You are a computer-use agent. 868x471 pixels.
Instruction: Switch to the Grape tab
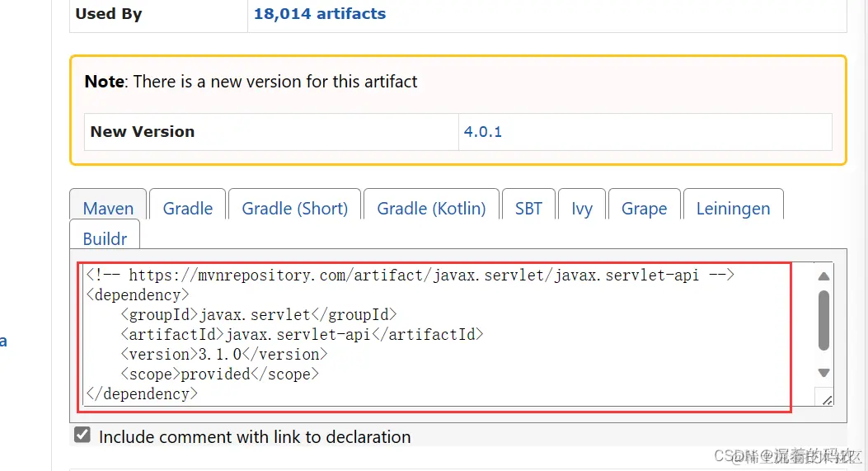point(644,208)
